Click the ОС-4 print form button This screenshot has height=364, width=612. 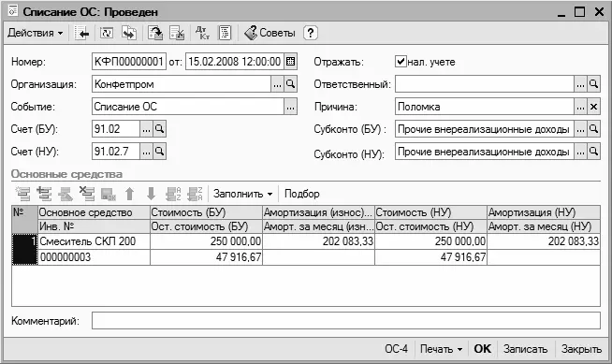click(x=396, y=349)
